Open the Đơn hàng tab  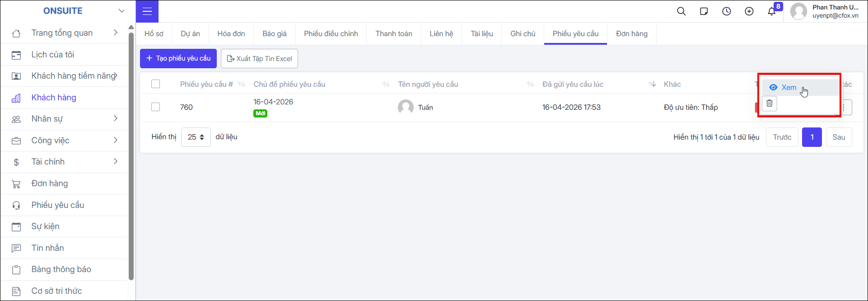[x=632, y=33]
